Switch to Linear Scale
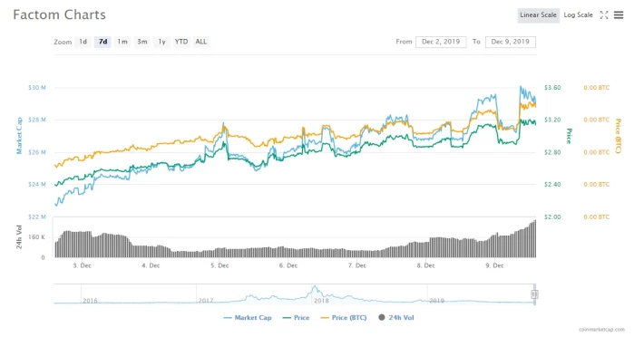 (538, 15)
